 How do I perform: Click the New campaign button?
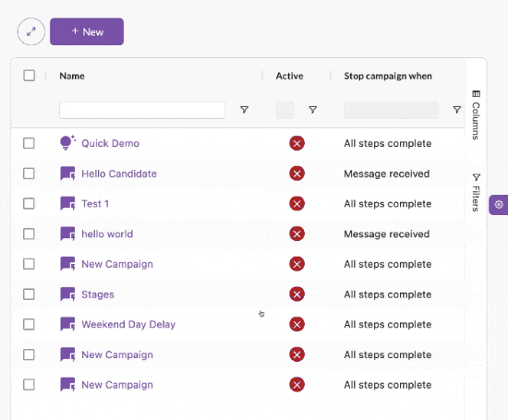click(x=87, y=31)
